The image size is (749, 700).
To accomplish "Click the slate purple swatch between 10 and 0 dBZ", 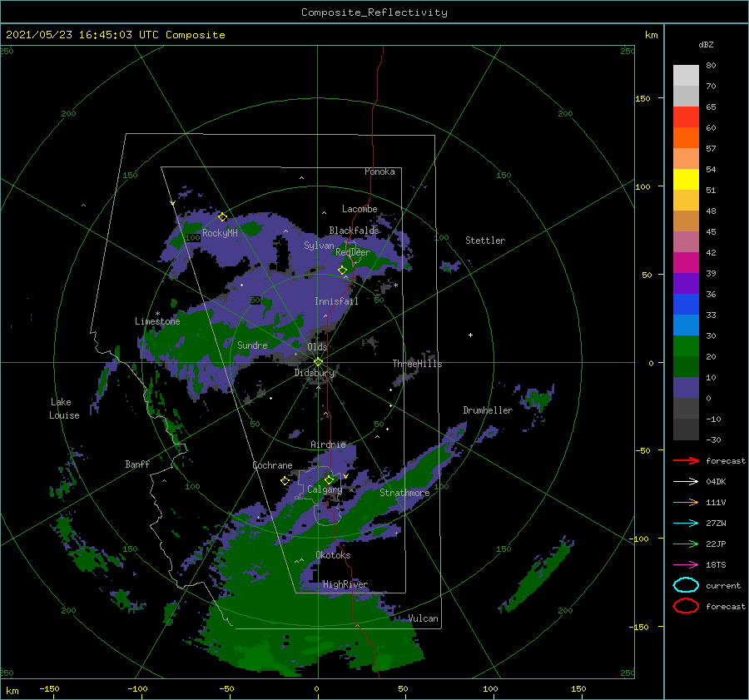I will (x=686, y=388).
